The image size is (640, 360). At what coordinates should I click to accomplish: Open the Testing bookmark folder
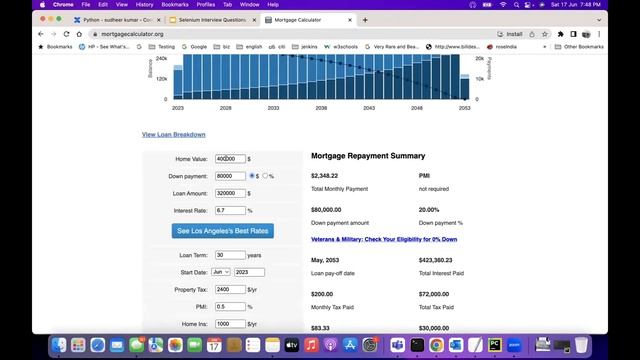click(162, 47)
